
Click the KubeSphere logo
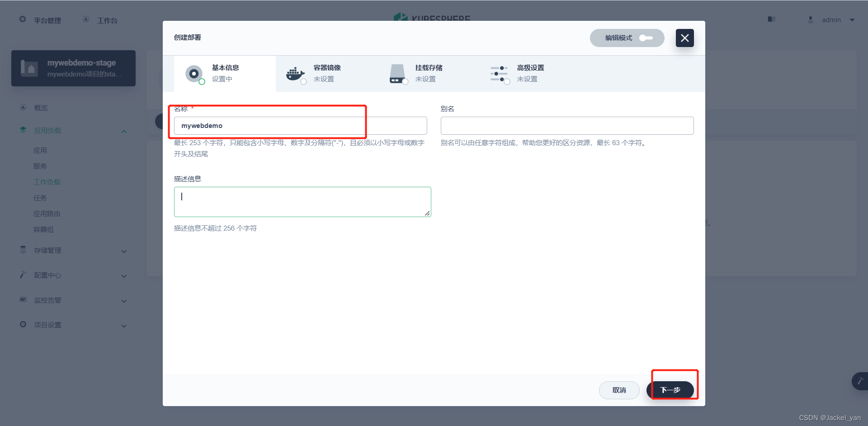click(x=432, y=17)
